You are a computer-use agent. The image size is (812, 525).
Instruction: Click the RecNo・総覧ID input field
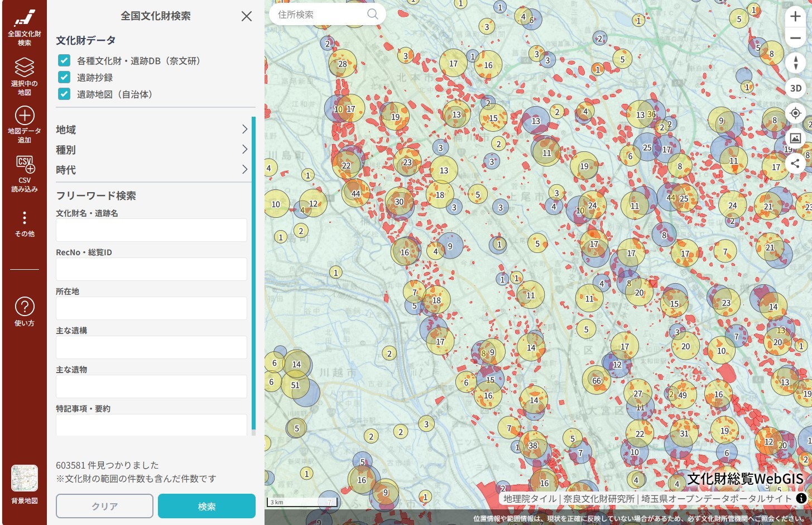[151, 269]
